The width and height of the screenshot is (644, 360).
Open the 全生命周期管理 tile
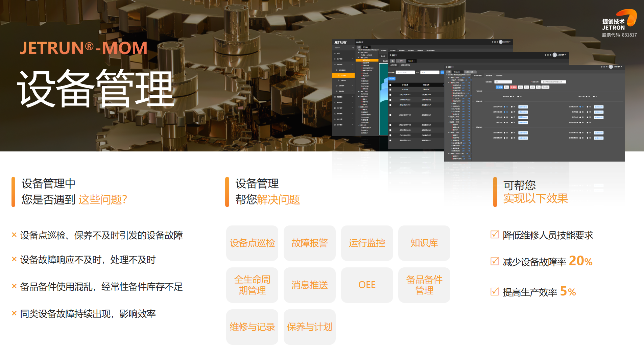point(252,285)
